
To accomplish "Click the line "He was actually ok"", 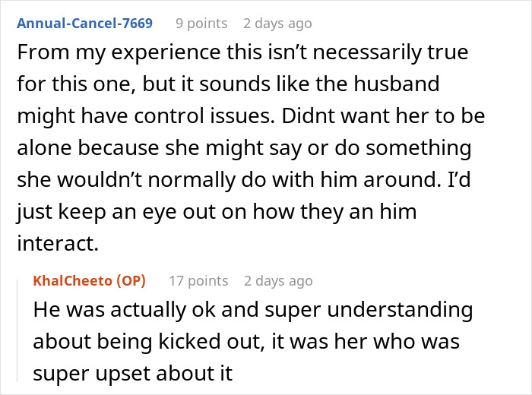I will [x=252, y=311].
